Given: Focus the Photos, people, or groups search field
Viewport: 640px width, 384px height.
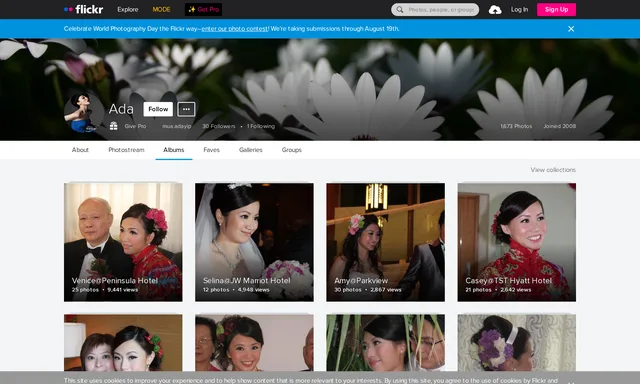Looking at the screenshot, I should point(435,9).
